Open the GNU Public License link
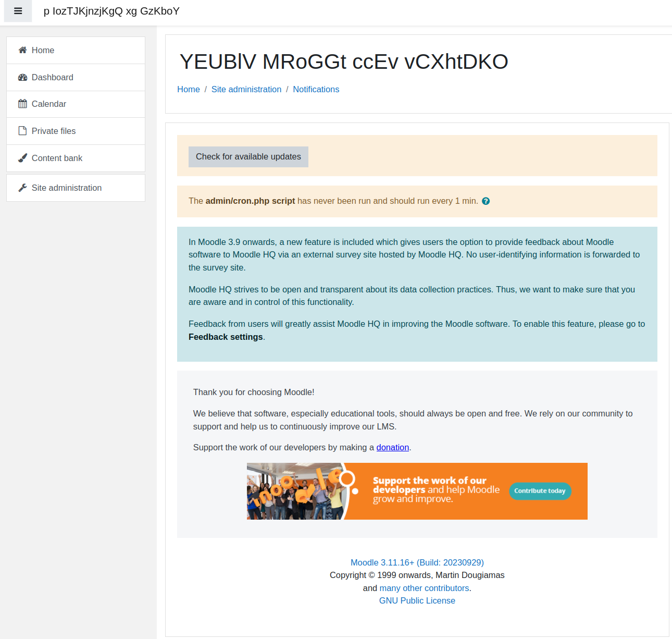672x639 pixels. 417,600
